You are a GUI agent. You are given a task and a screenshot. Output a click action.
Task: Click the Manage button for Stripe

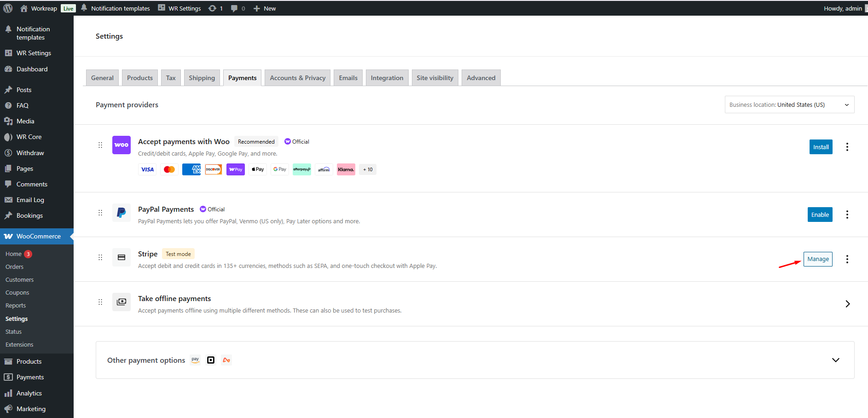click(817, 259)
